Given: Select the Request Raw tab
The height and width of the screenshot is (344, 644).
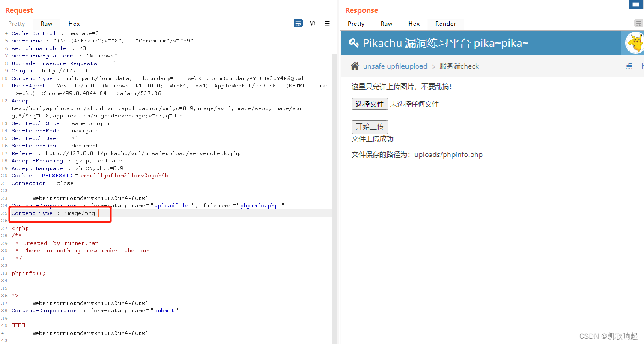Looking at the screenshot, I should (x=47, y=24).
